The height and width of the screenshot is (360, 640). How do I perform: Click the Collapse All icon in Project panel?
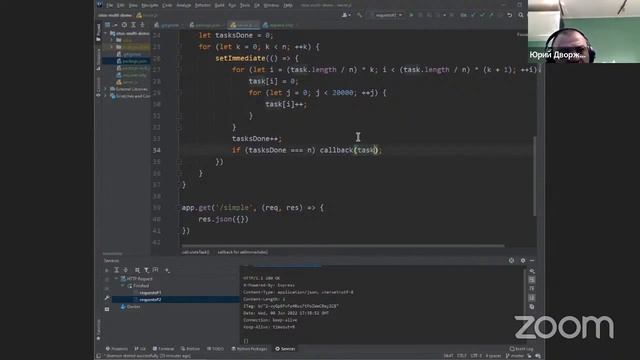pyautogui.click(x=142, y=25)
